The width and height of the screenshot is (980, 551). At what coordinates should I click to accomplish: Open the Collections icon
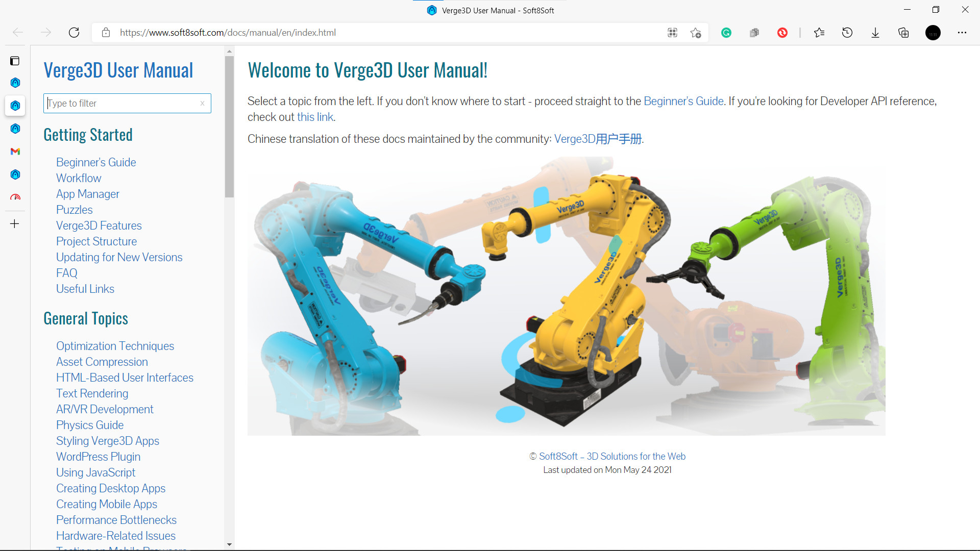pos(903,33)
